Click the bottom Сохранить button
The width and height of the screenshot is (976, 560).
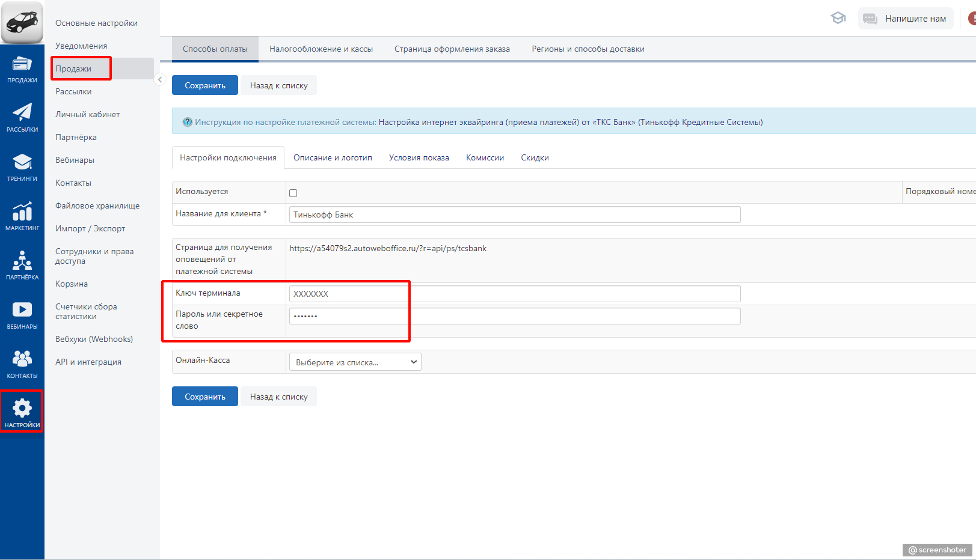[205, 397]
